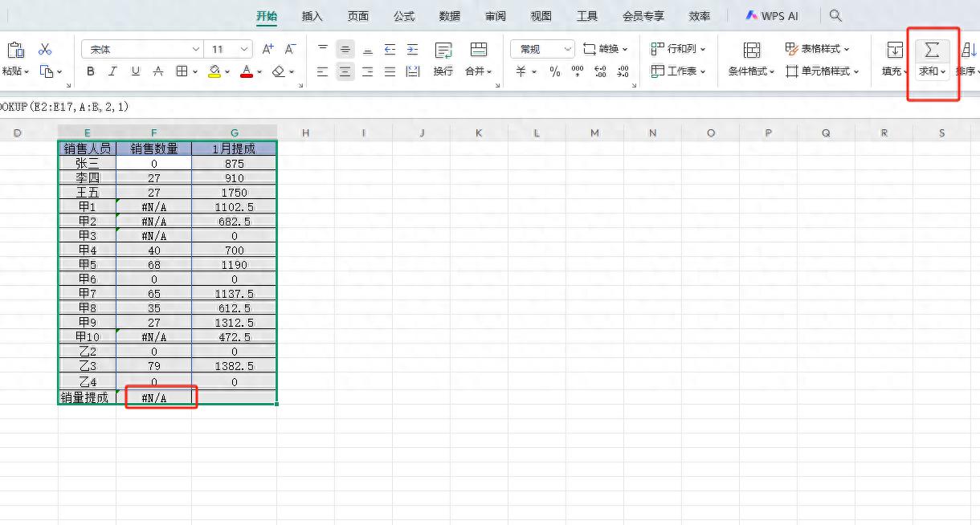
Task: Click the Justify alignment icon
Action: [390, 71]
